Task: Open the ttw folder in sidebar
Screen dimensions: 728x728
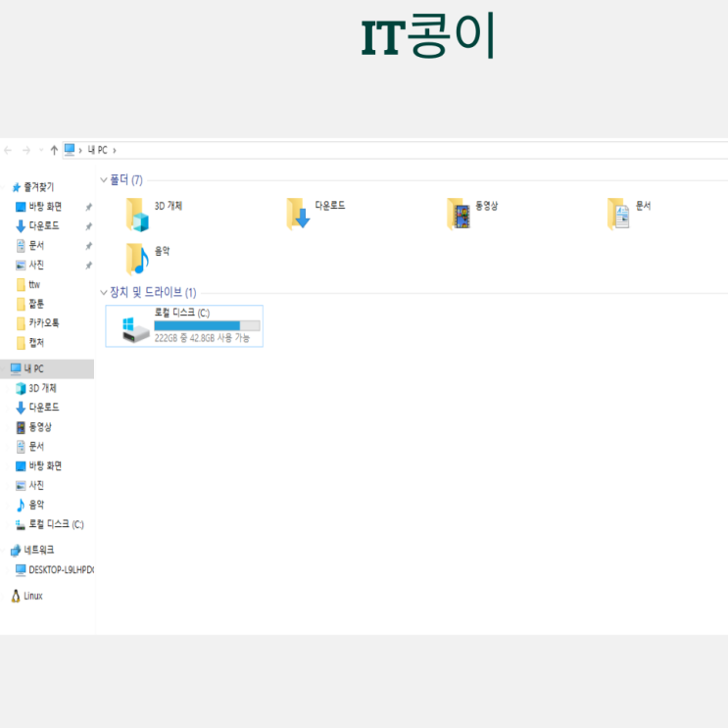Action: pyautogui.click(x=34, y=284)
